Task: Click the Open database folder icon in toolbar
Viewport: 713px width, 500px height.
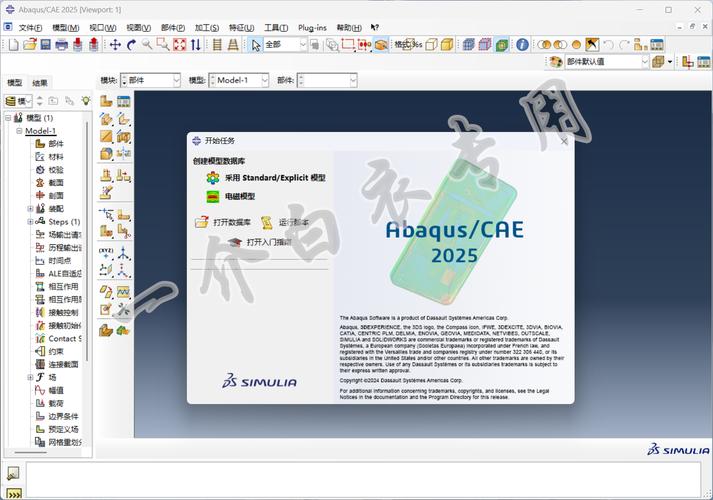Action: [30, 45]
